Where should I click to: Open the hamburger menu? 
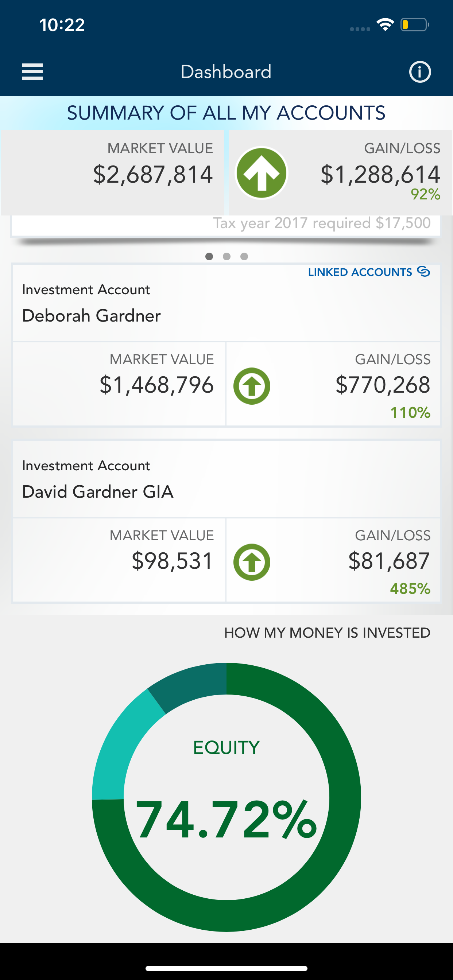point(32,72)
